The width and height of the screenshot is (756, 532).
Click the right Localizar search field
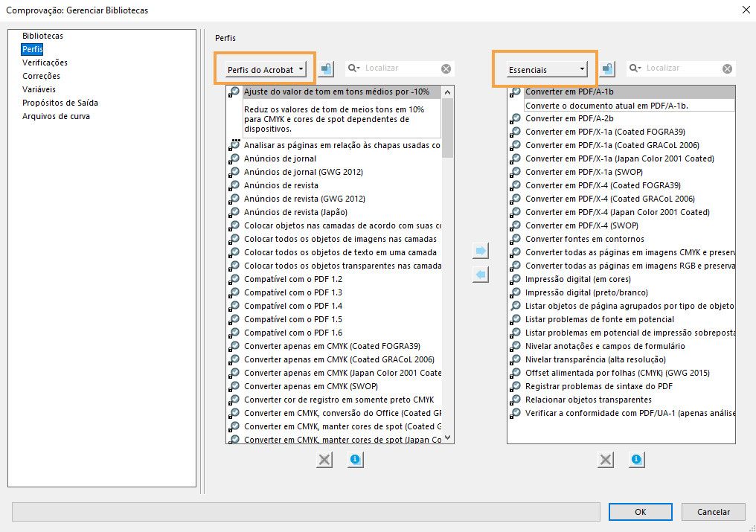pyautogui.click(x=682, y=68)
